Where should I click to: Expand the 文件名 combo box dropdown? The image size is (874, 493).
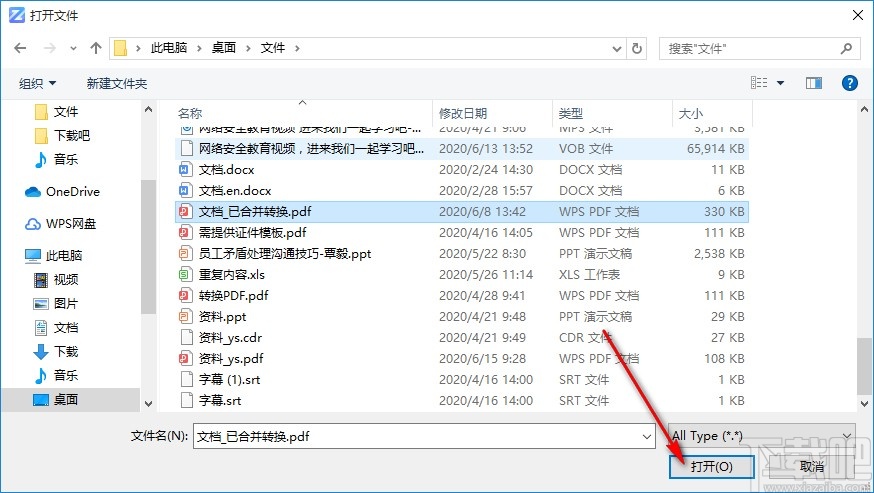tap(647, 437)
